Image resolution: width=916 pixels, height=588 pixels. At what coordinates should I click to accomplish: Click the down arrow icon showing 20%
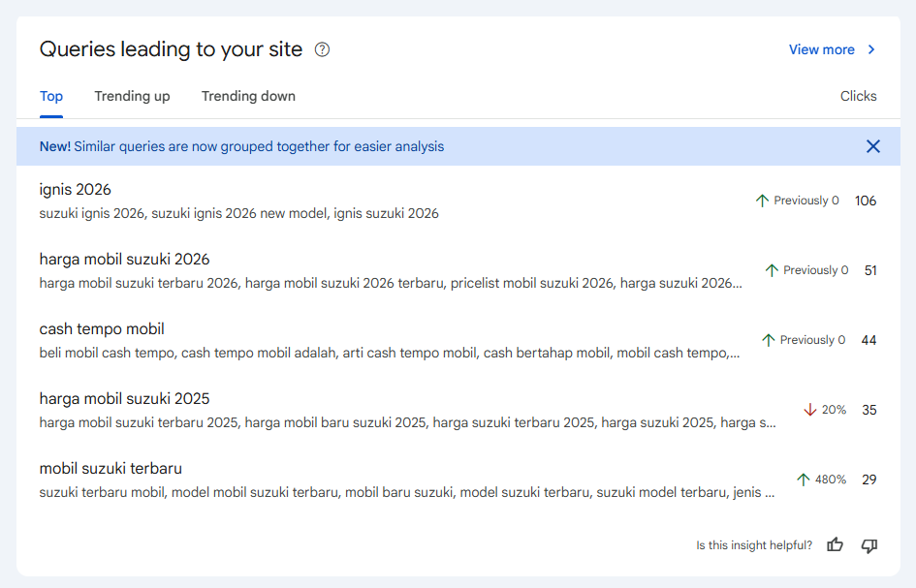click(810, 410)
